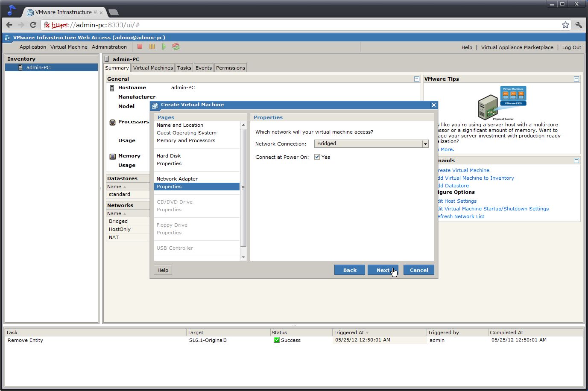Reload the page with refresh icon

click(33, 25)
